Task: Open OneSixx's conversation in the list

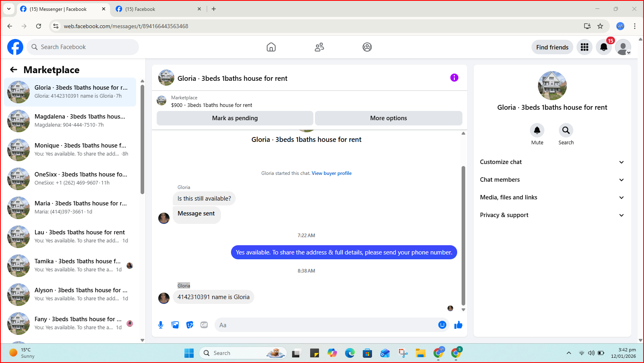Action: [x=70, y=178]
